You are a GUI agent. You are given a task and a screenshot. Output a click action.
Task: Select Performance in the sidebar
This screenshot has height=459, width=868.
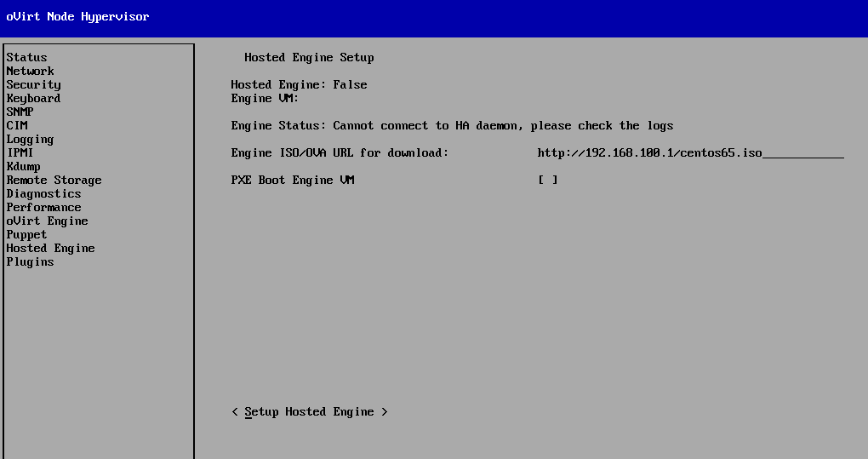pyautogui.click(x=43, y=208)
